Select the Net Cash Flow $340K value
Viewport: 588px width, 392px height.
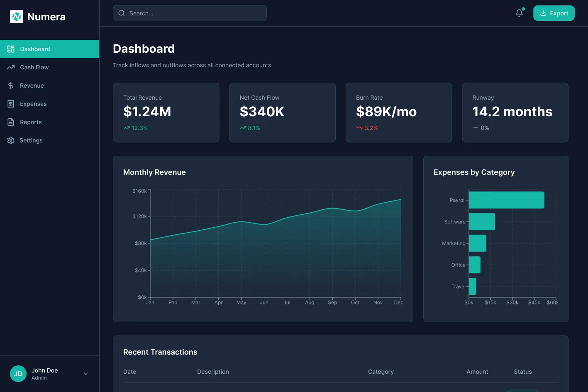[x=262, y=112]
